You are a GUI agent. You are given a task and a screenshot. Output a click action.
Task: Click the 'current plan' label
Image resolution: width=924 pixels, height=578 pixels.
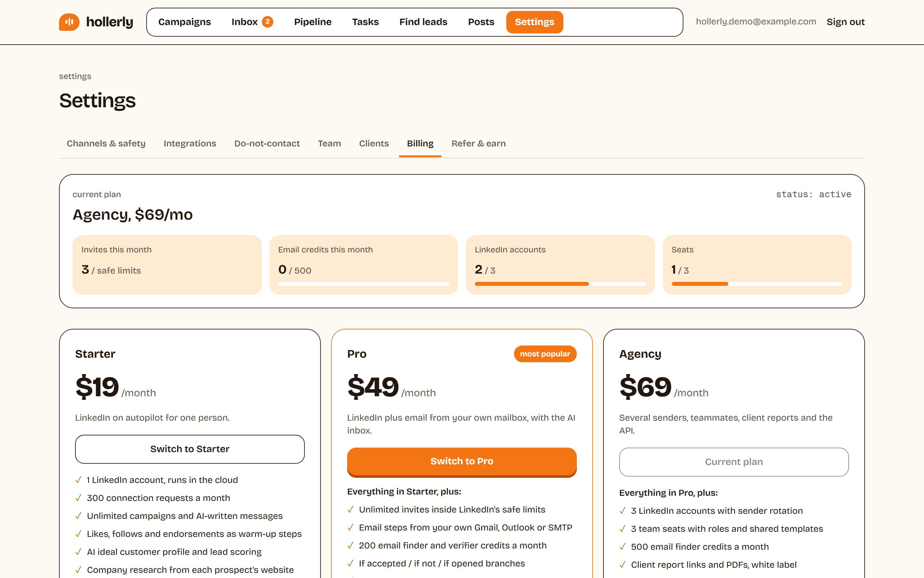[x=97, y=194]
